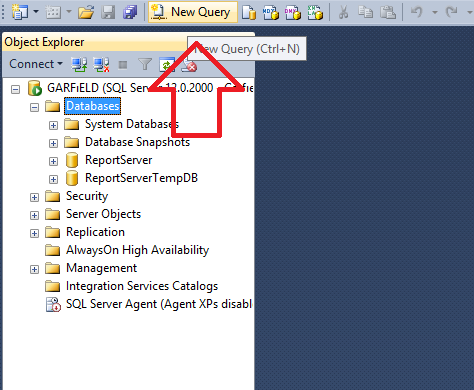Click the Open File folder icon
Screen dimensions: 474x390
(x=86, y=12)
